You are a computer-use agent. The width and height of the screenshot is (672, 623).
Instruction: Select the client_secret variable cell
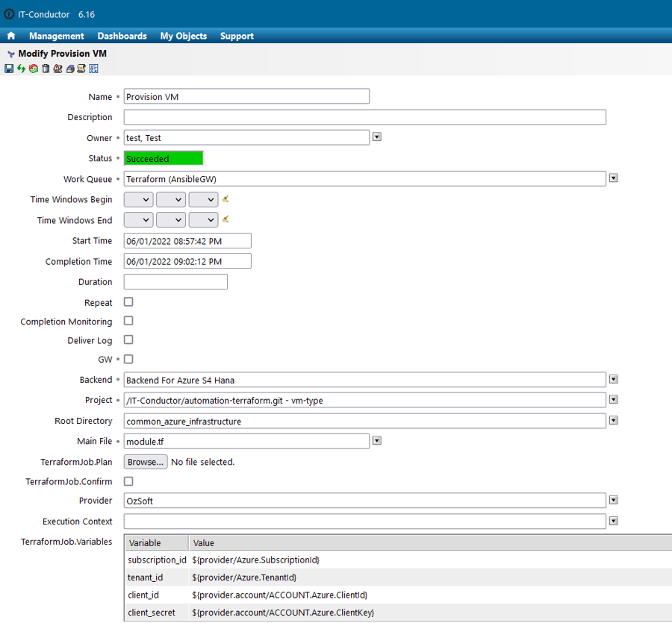[x=157, y=613]
